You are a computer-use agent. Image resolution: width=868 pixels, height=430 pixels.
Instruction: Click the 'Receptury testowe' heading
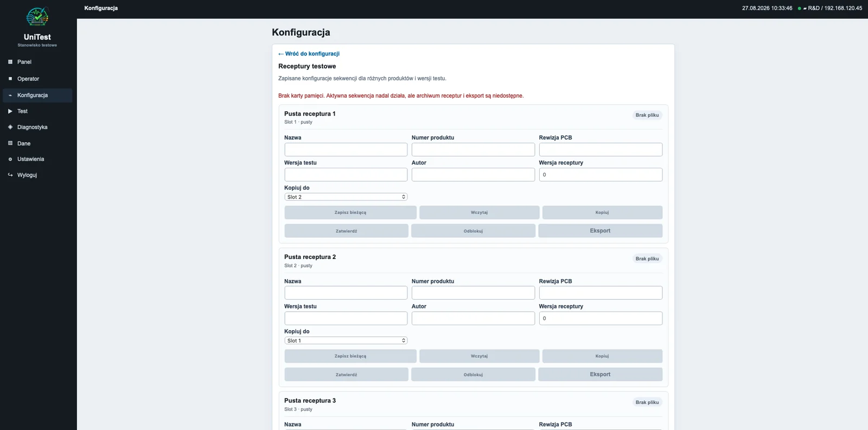[x=307, y=66]
